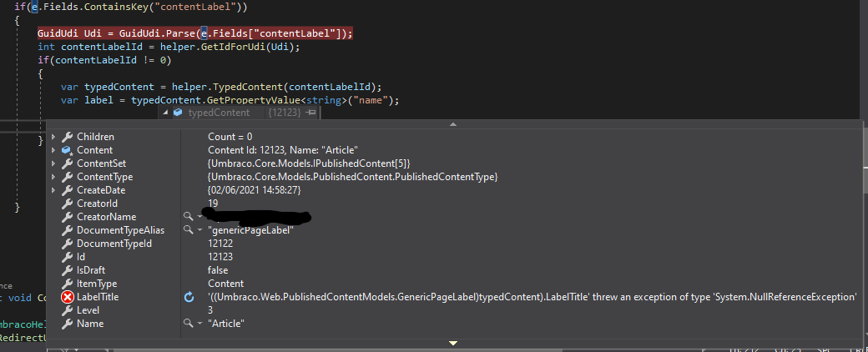
Task: Click the red error icon beside LabelTitle
Action: tap(68, 297)
